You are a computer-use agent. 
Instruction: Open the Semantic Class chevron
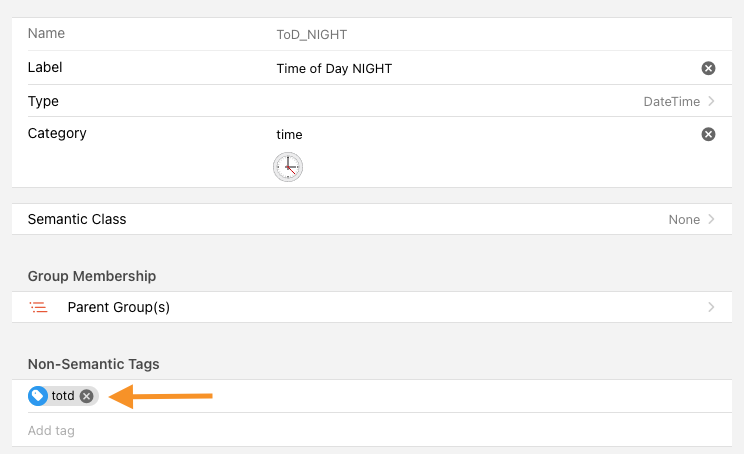[711, 219]
